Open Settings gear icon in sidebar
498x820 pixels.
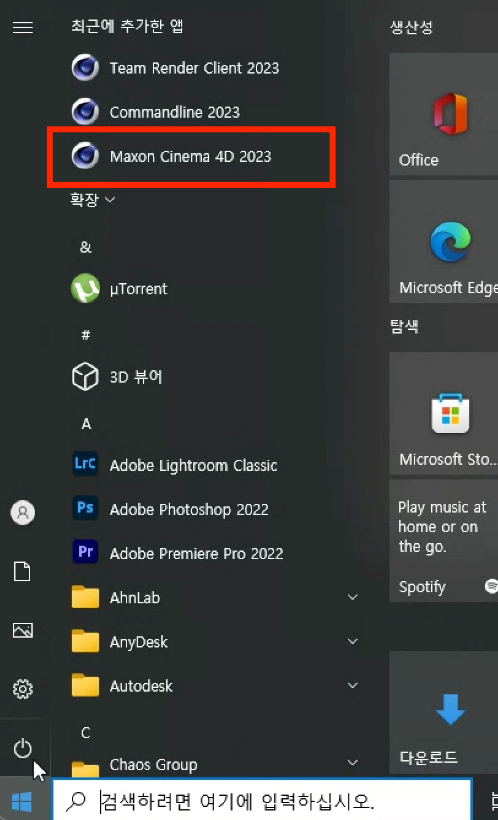click(22, 689)
